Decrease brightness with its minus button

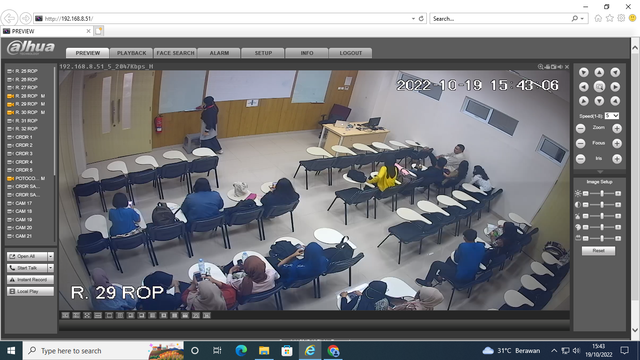tap(586, 193)
